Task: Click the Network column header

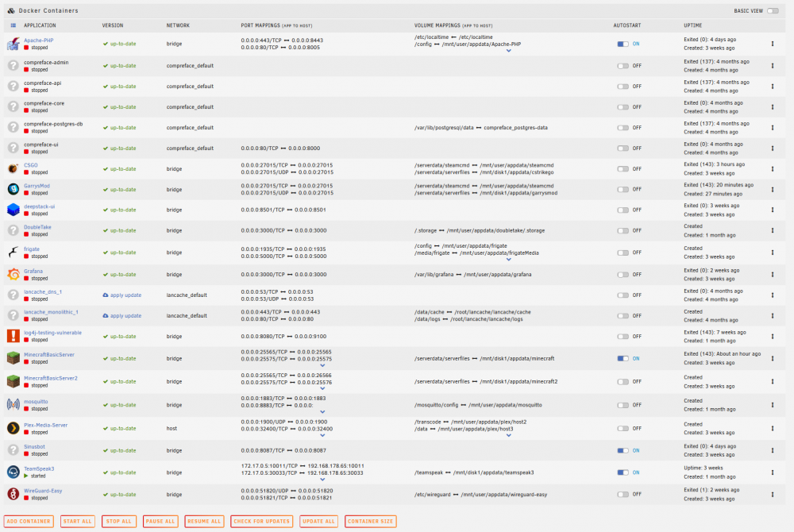Action: click(x=178, y=25)
